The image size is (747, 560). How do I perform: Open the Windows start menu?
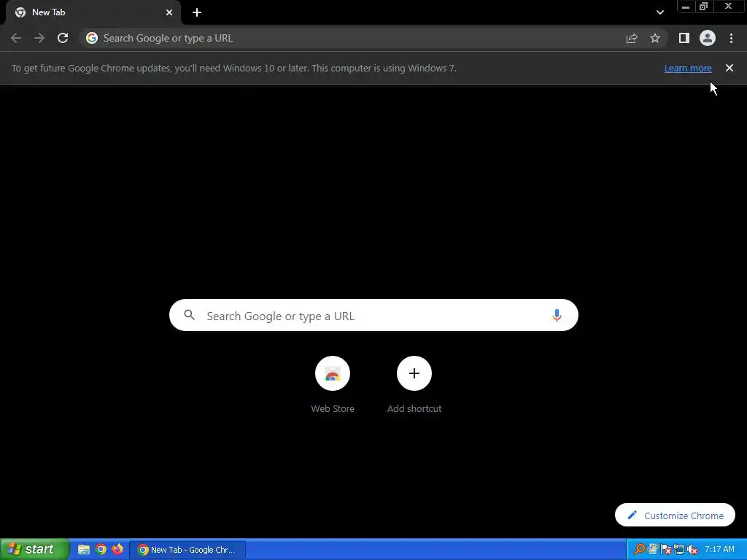[x=34, y=549]
